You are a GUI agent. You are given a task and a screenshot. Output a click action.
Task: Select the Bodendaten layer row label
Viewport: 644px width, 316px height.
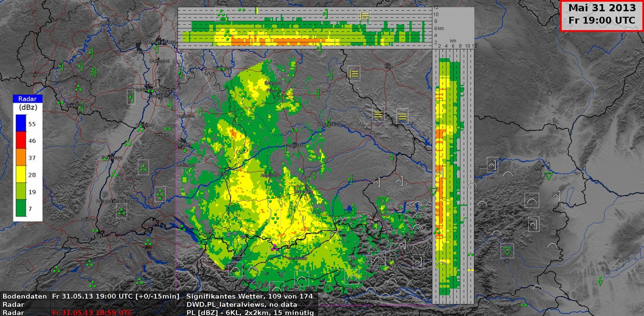(x=25, y=296)
